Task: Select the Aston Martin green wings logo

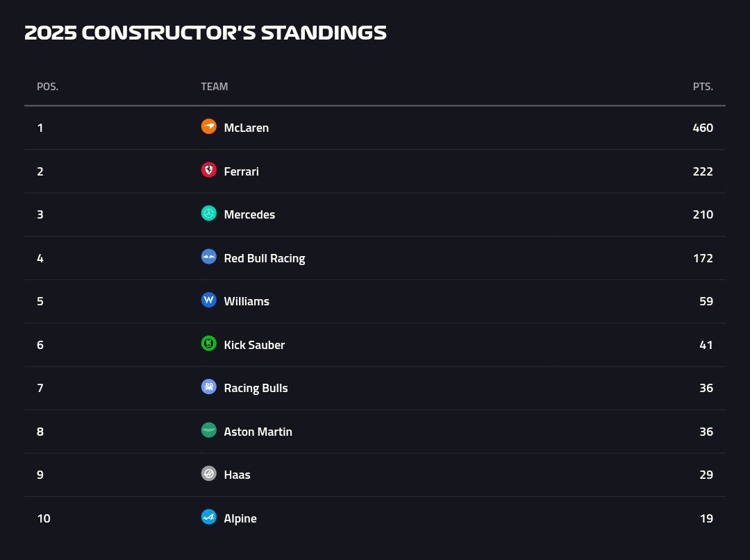Action: pyautogui.click(x=208, y=430)
